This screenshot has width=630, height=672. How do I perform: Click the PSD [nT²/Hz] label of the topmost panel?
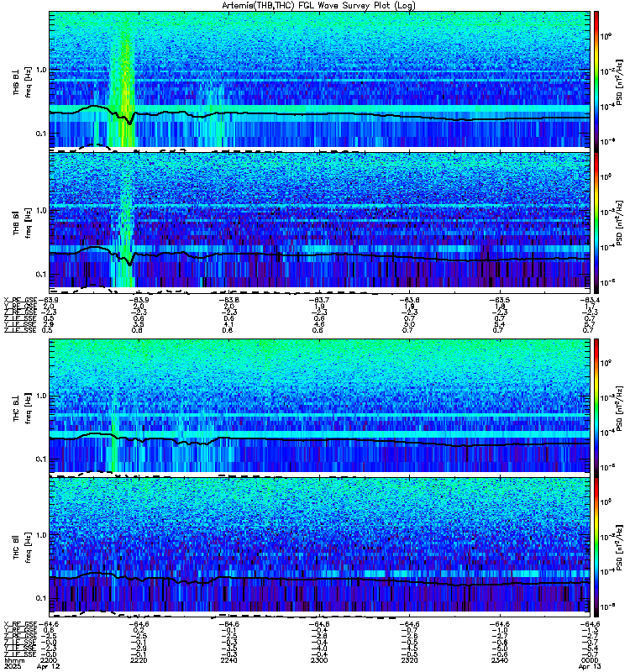click(619, 82)
